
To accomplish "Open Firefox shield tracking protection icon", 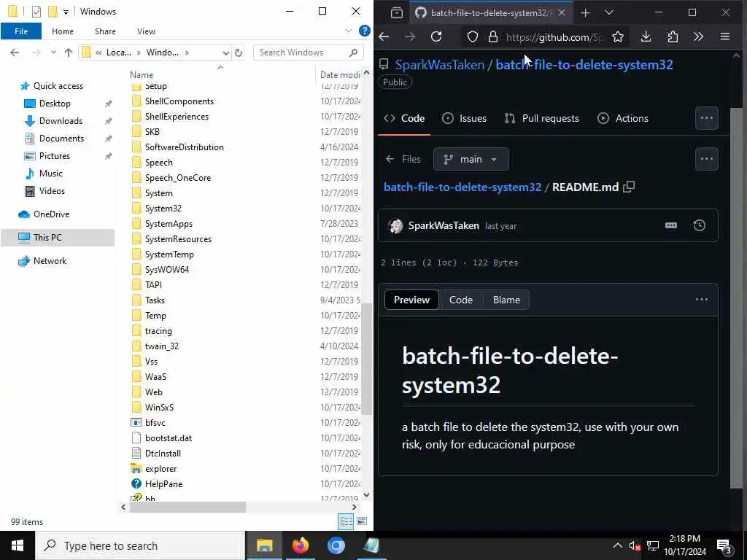I will click(472, 36).
